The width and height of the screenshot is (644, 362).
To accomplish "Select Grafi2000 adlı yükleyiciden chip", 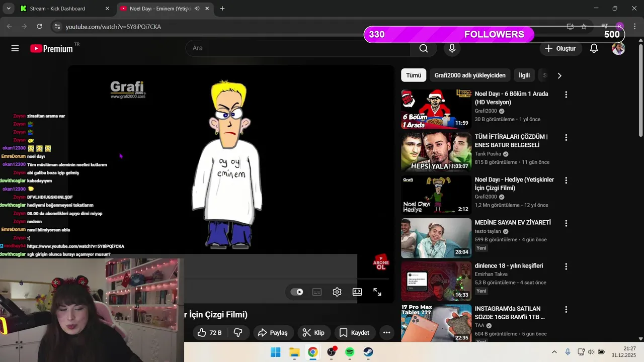I will 470,75.
